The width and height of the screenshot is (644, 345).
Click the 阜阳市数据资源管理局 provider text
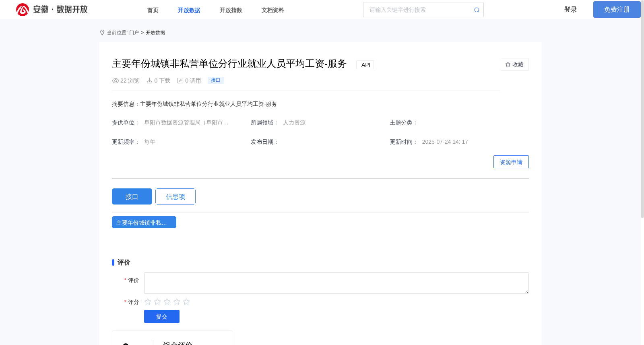[186, 122]
